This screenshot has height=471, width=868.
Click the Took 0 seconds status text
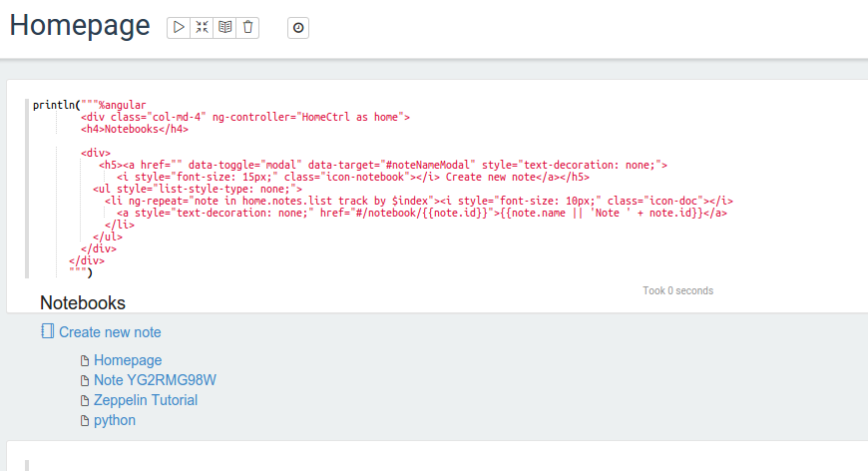[x=677, y=291]
